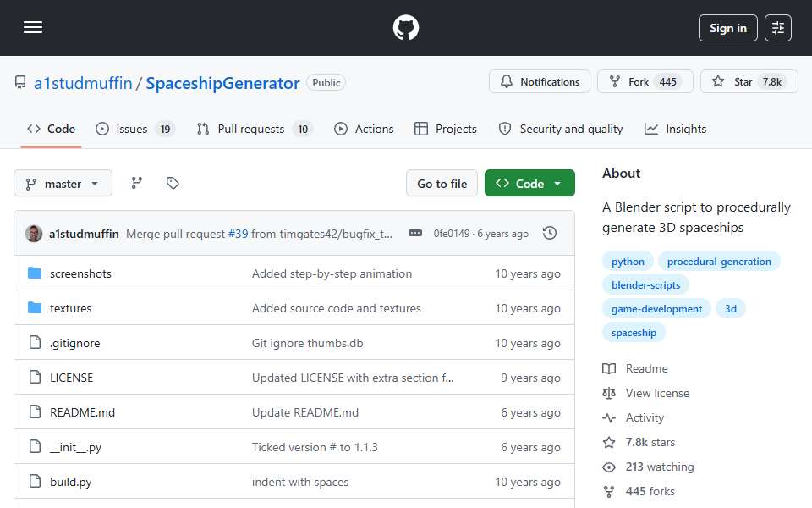Open the build.py file

[x=70, y=482]
